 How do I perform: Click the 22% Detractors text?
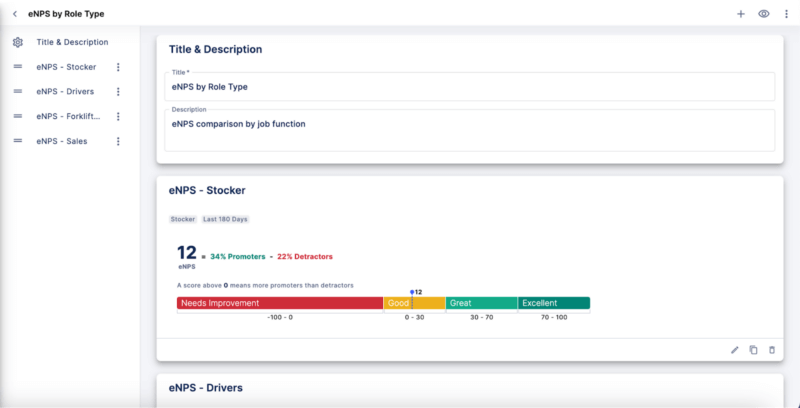(x=305, y=257)
